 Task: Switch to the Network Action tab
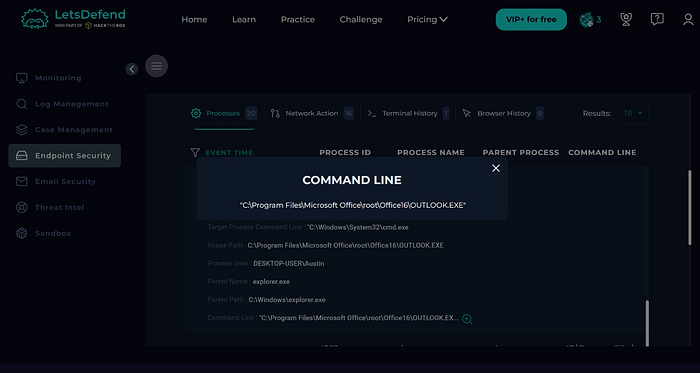(x=312, y=113)
